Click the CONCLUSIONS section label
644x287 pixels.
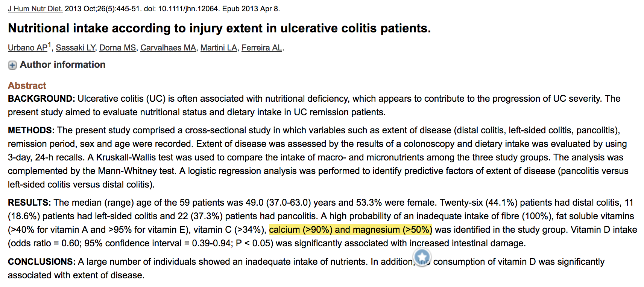pos(41,262)
